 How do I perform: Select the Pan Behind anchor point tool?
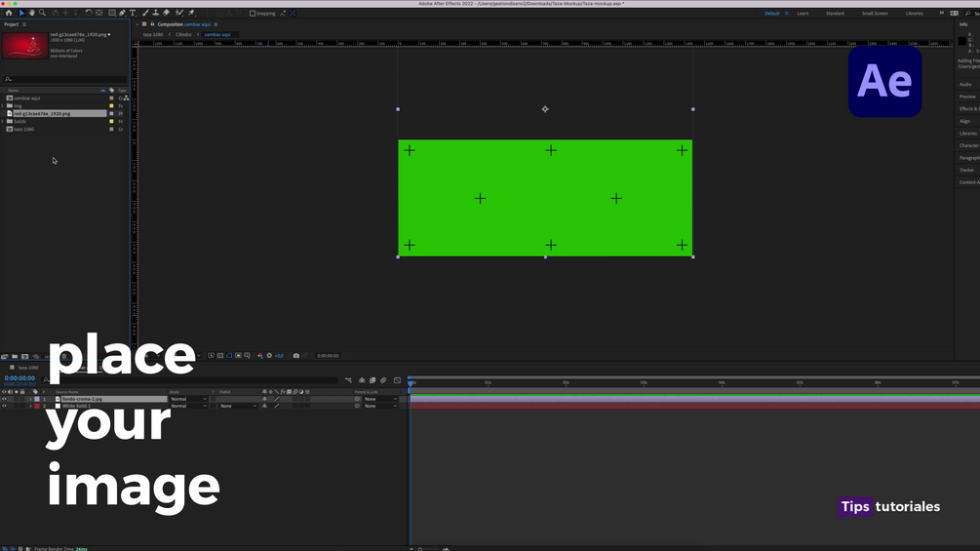point(99,13)
